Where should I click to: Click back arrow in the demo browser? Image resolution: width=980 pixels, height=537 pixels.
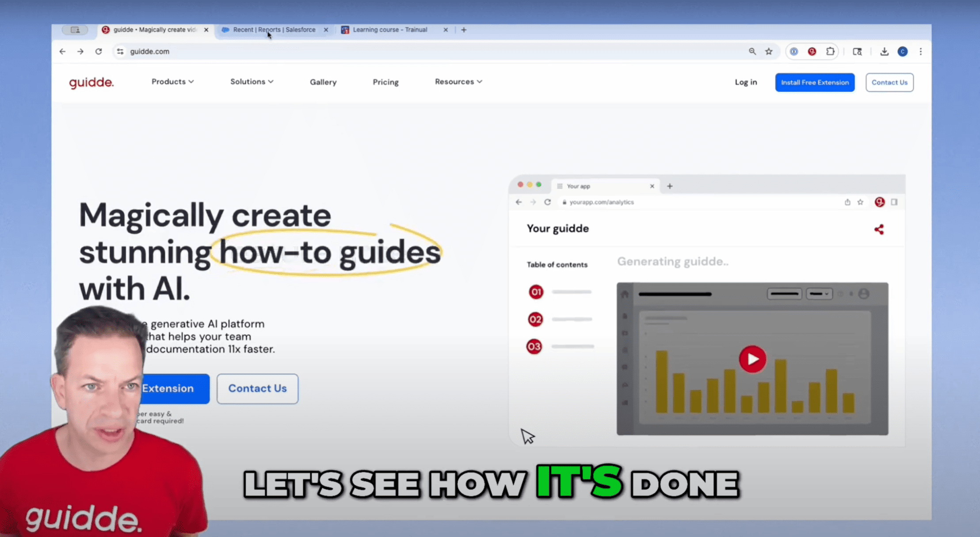pyautogui.click(x=519, y=202)
